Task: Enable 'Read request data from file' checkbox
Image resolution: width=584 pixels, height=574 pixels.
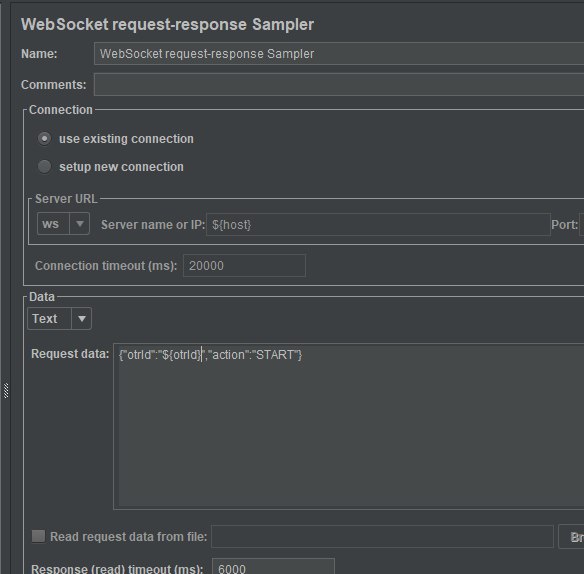Action: [38, 536]
